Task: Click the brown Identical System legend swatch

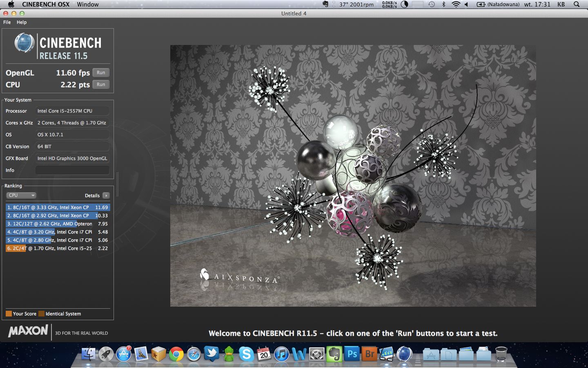Action: pyautogui.click(x=41, y=314)
